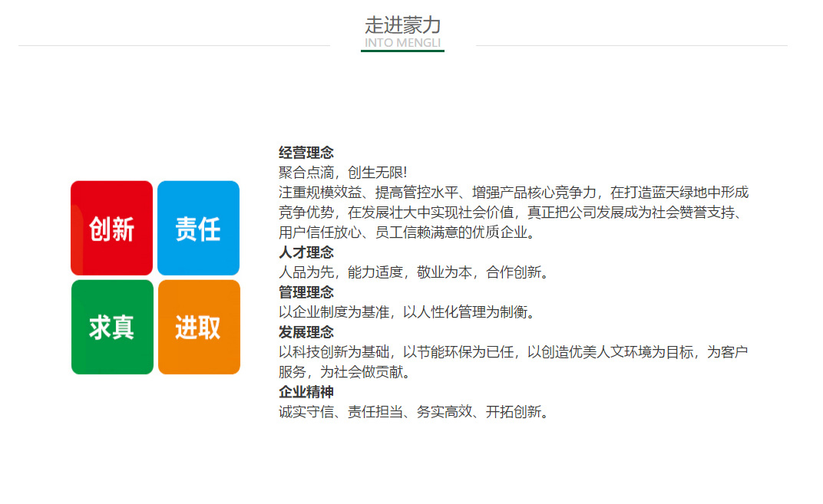This screenshot has height=504, width=823.
Task: Click the 管理理念 heading
Action: pos(306,292)
